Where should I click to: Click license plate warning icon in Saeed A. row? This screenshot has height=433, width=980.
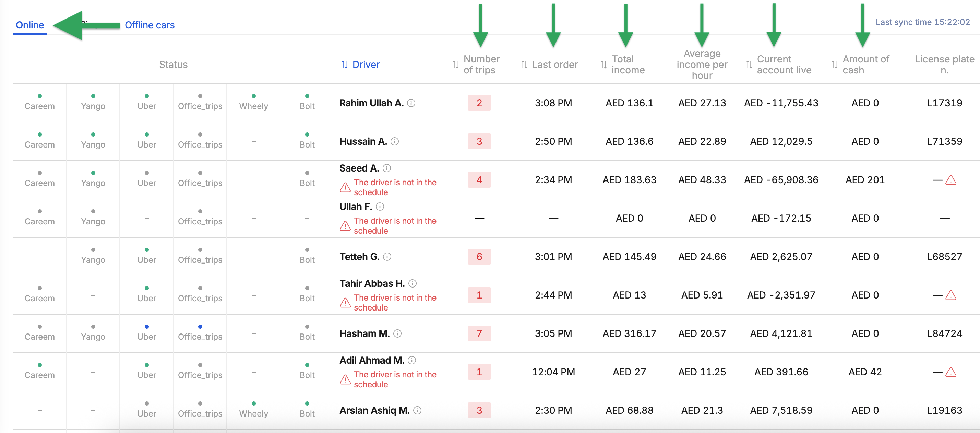[951, 180]
